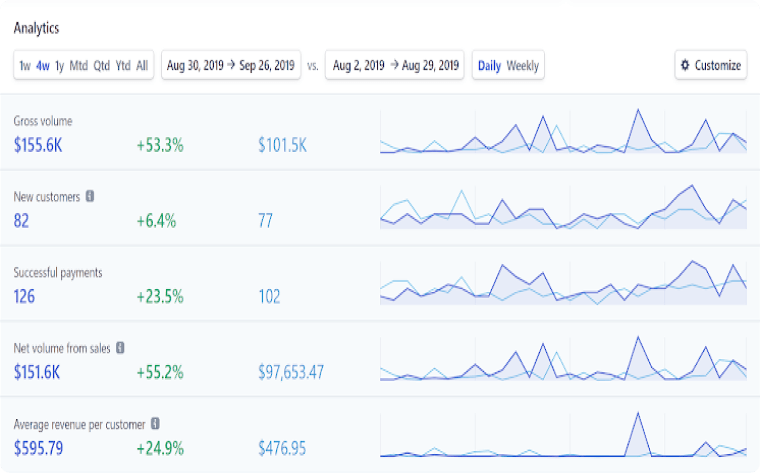Click the Customize gear icon
Viewport: 760px width, 473px height.
pyautogui.click(x=685, y=65)
